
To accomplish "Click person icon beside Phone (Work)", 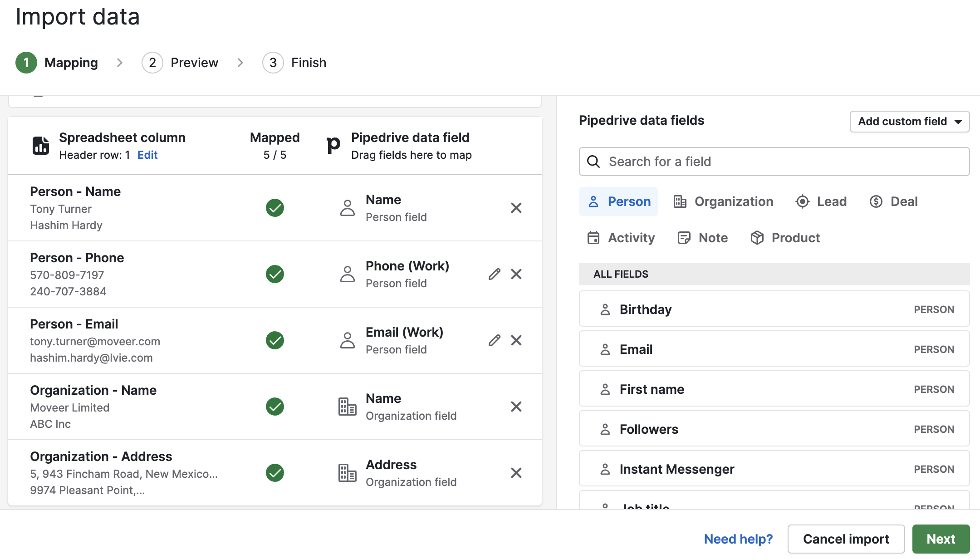I will pos(348,274).
